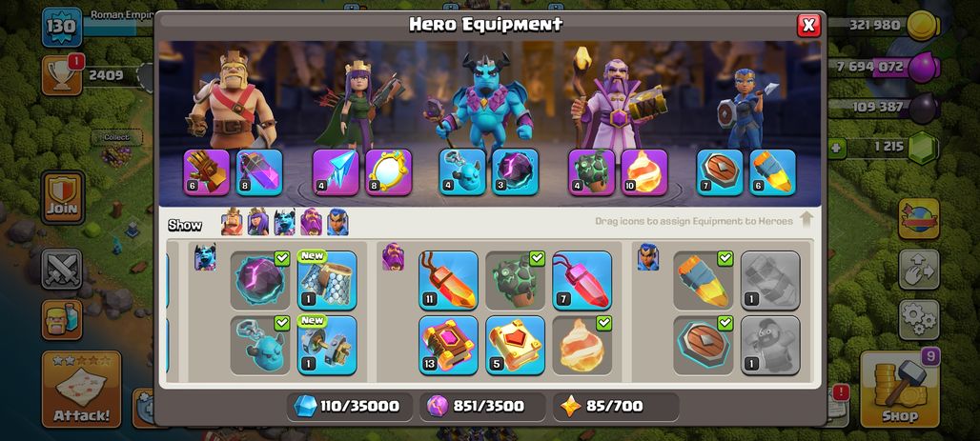The height and width of the screenshot is (441, 980).
Task: Open the level 11 orange gem equipment
Action: click(448, 280)
